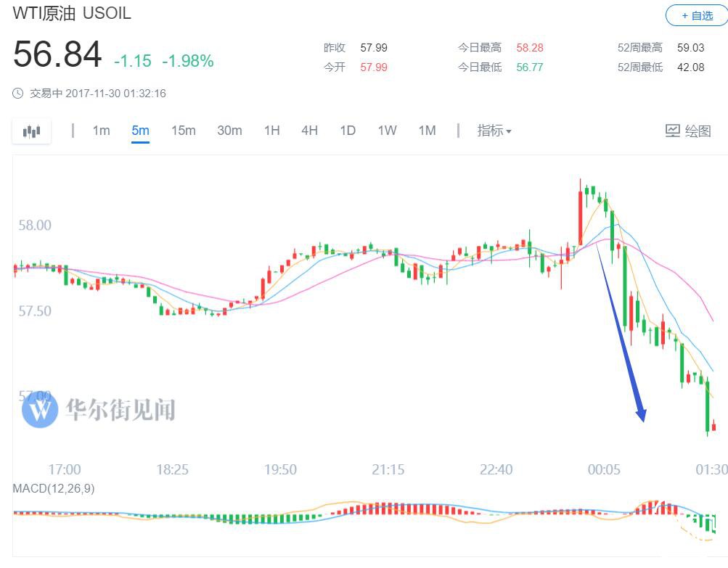The width and height of the screenshot is (728, 568).
Task: Select the 1m timeframe tab
Action: point(101,131)
